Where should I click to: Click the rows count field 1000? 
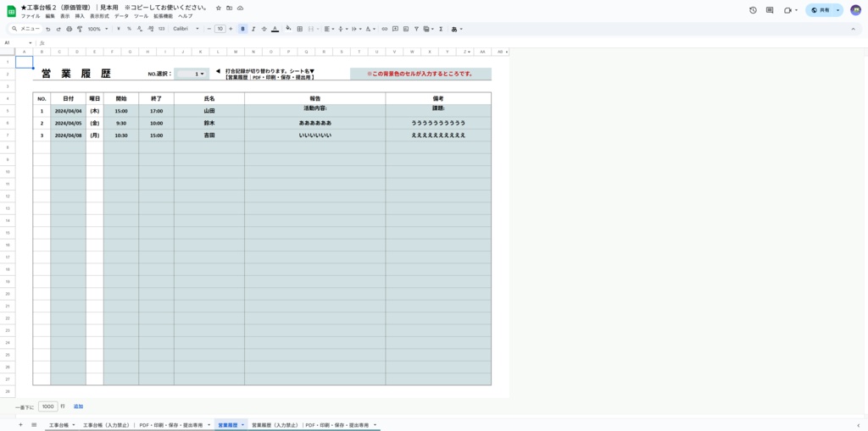(48, 406)
